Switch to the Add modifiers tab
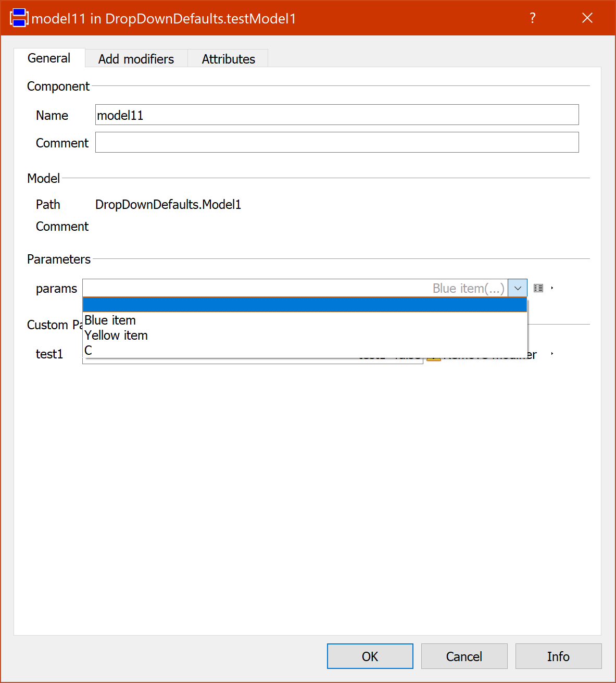The height and width of the screenshot is (683, 616). pos(135,58)
